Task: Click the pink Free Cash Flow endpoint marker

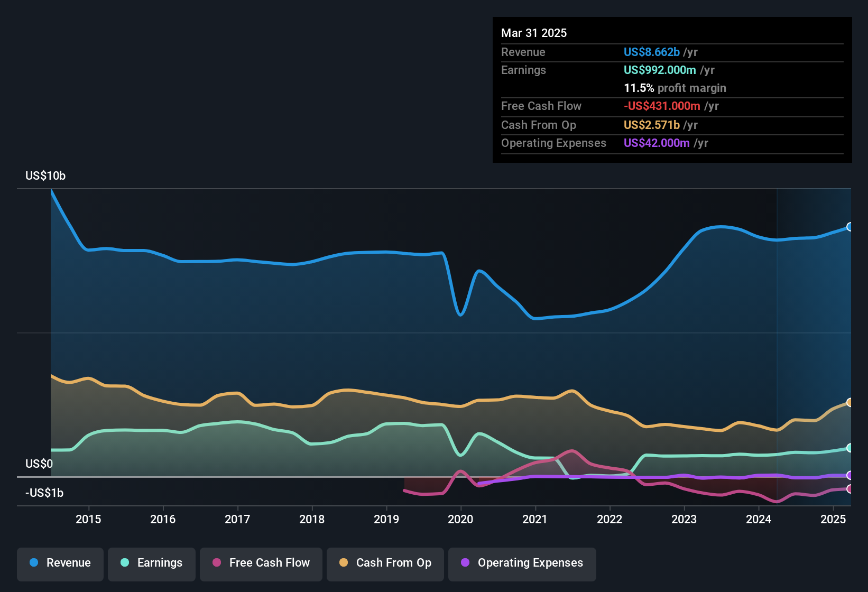Action: (849, 489)
